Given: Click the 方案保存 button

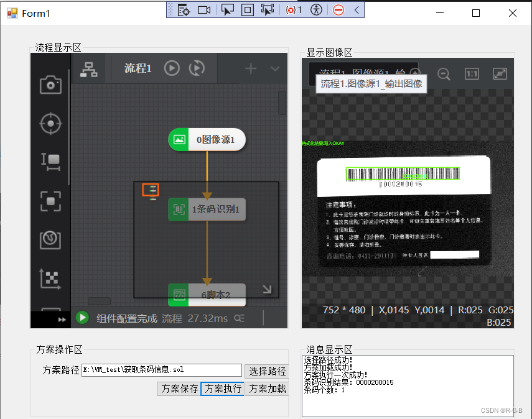Looking at the screenshot, I should pyautogui.click(x=179, y=389).
